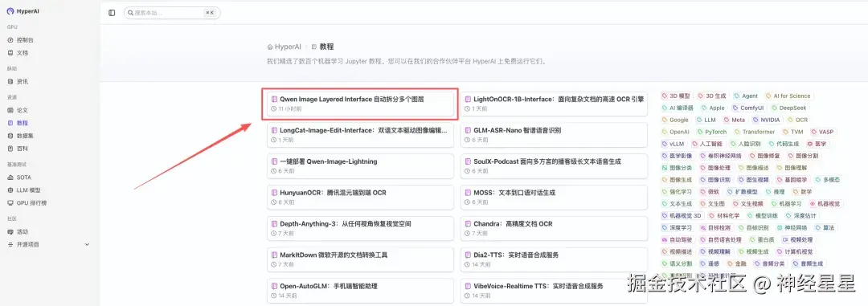868x306 pixels.
Task: Filter by the Agent tag
Action: [x=746, y=96]
